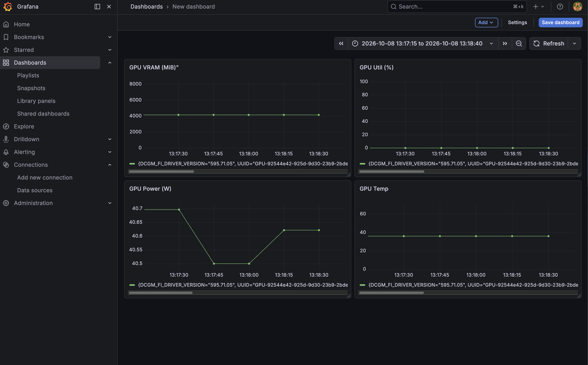Open the user profile avatar
Image resolution: width=588 pixels, height=365 pixels.
577,7
